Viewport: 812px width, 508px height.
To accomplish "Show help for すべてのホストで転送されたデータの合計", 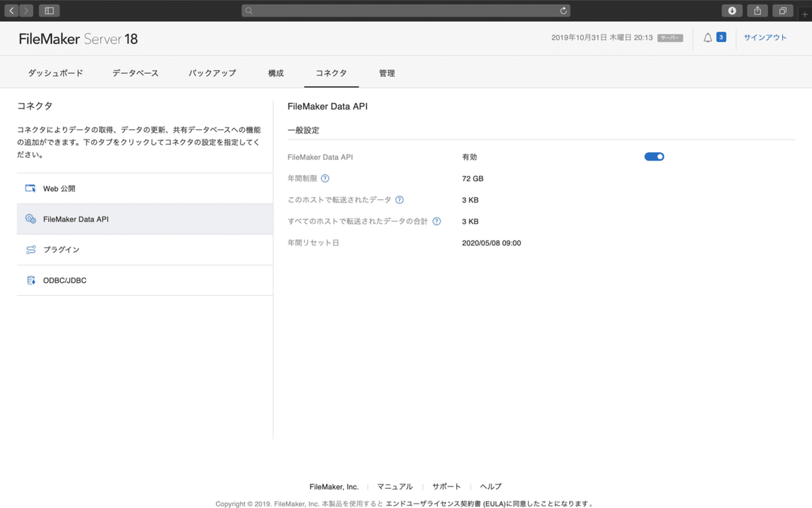I will pyautogui.click(x=436, y=221).
